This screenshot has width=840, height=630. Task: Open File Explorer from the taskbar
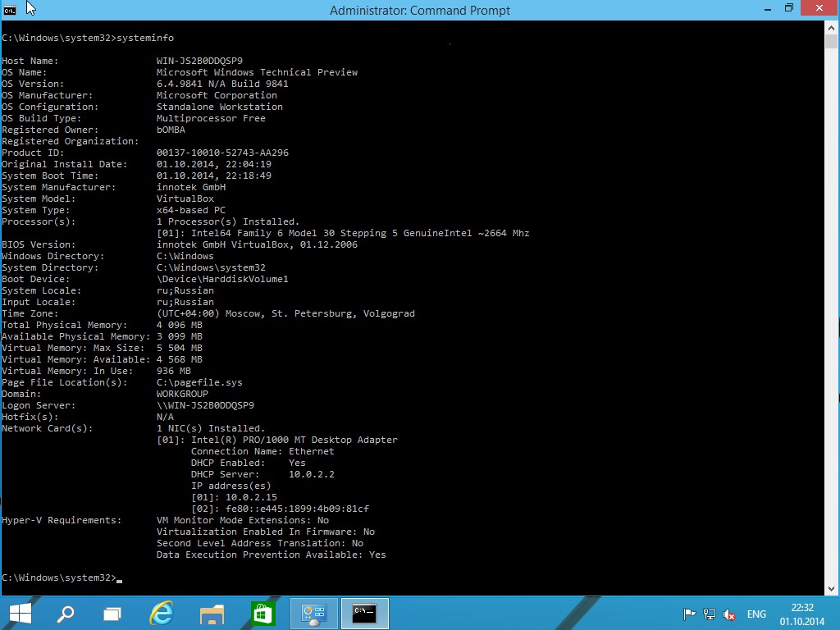212,614
